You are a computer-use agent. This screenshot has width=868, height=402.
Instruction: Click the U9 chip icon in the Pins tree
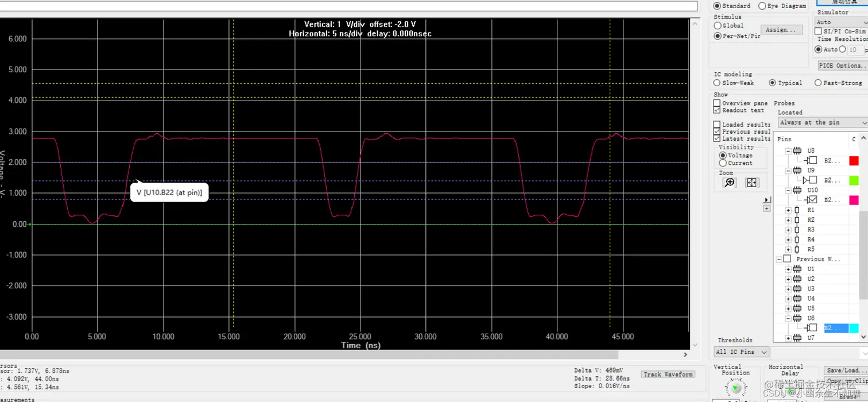click(797, 171)
